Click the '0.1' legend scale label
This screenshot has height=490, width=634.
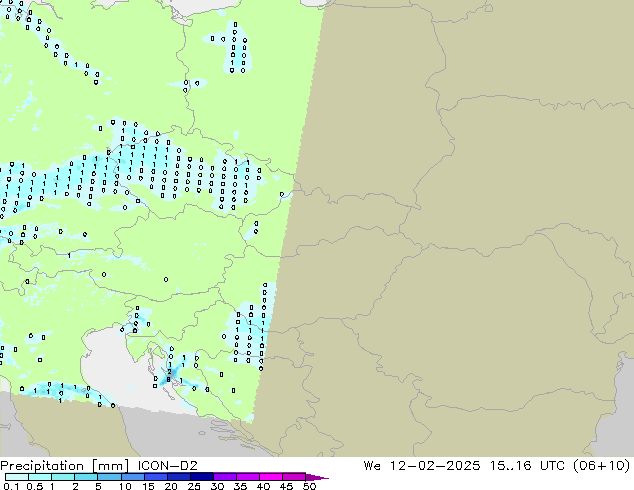coord(11,486)
